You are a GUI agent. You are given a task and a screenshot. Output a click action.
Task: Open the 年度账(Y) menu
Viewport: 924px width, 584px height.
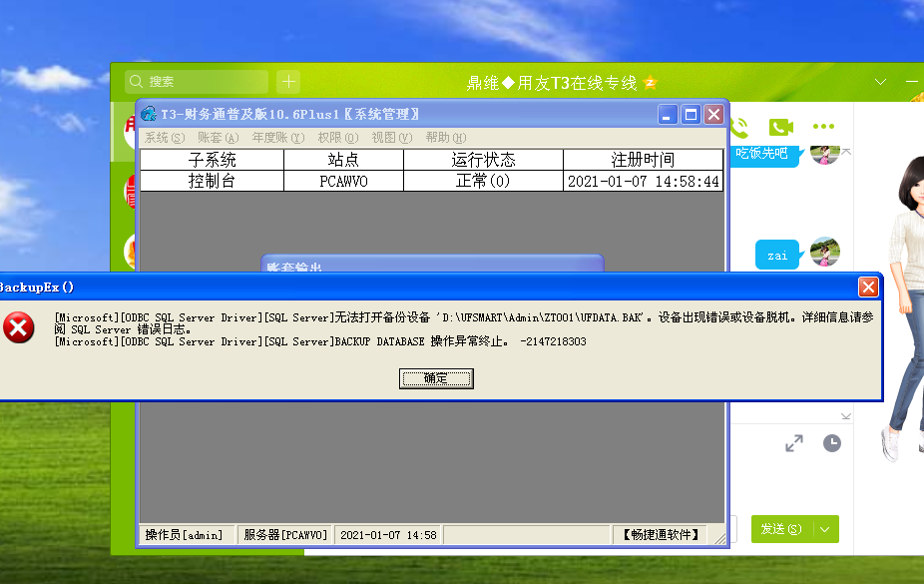click(x=278, y=138)
